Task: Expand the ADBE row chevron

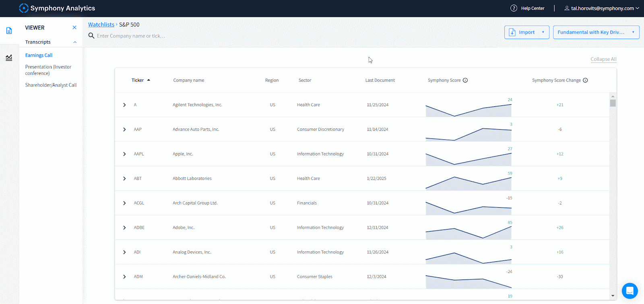Action: pyautogui.click(x=124, y=227)
